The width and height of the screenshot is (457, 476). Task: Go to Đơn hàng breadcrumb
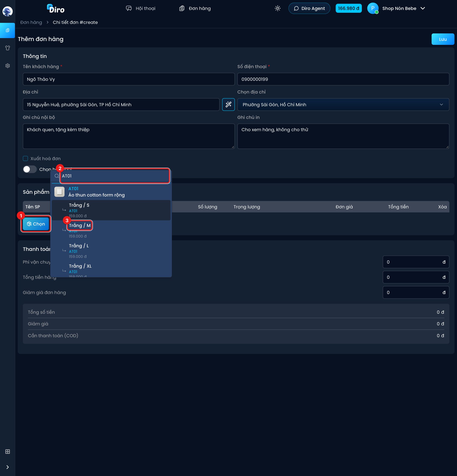click(x=31, y=22)
